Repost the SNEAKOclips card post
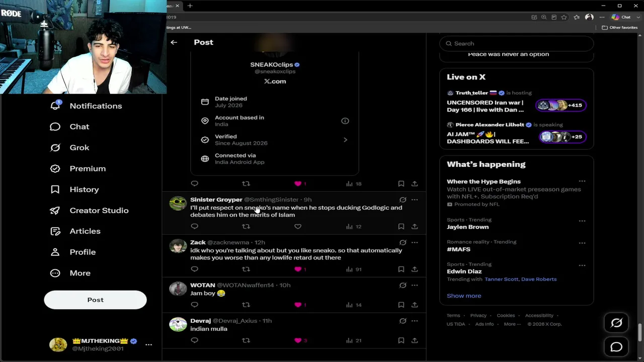 (246, 184)
